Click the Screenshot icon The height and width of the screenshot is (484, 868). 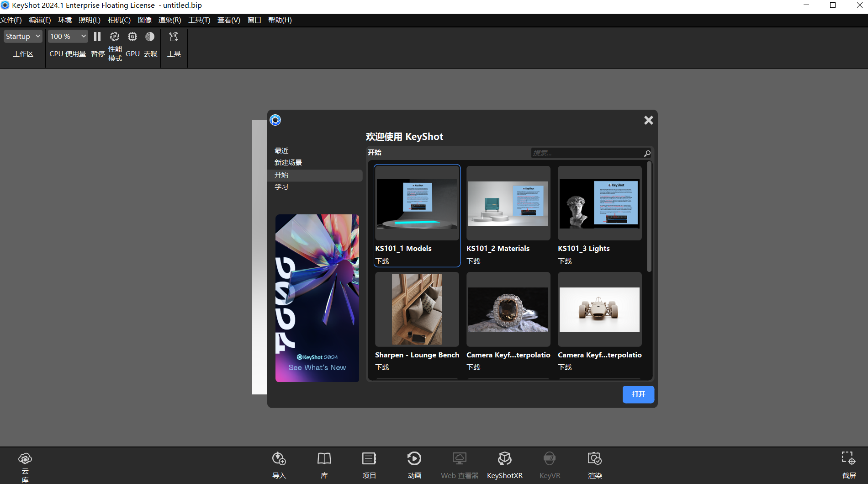(x=849, y=458)
